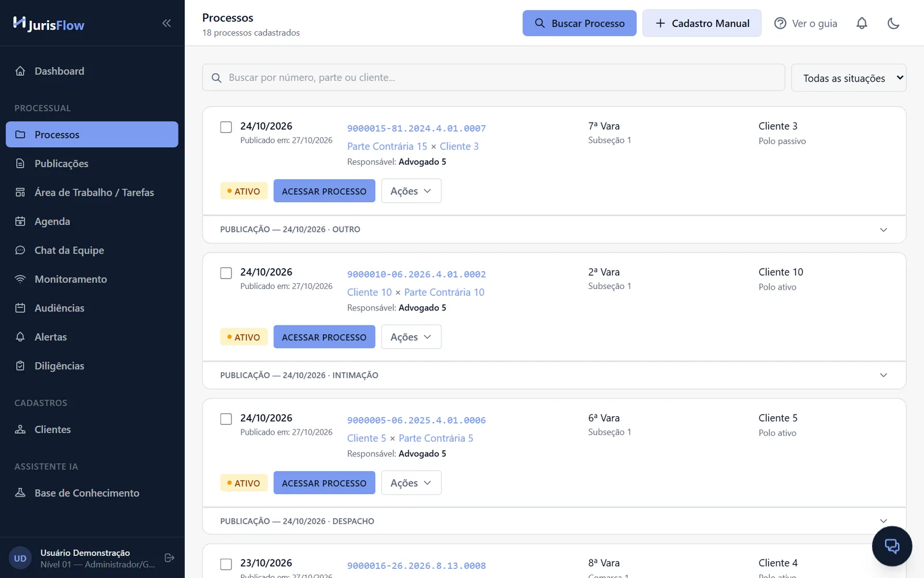Open Ações dropdown for Cliente 5 process
Image resolution: width=924 pixels, height=578 pixels.
click(x=411, y=483)
